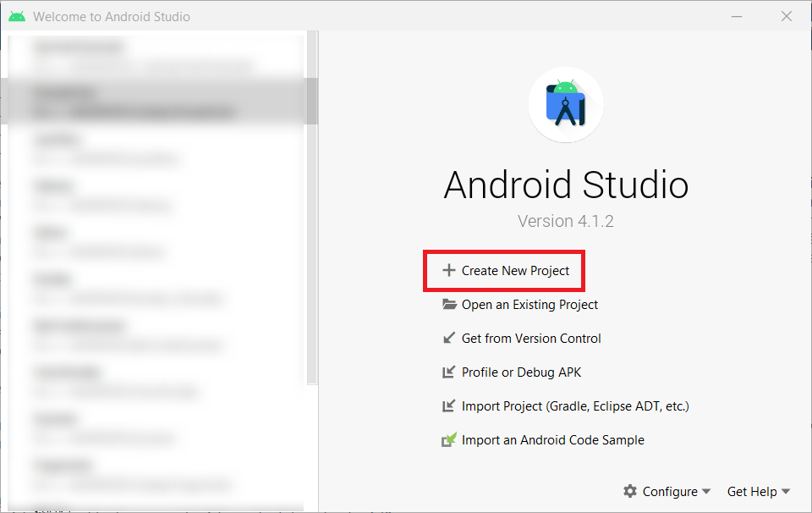Open the Configure dropdown arrow
Screen dimensions: 812x513
706,491
